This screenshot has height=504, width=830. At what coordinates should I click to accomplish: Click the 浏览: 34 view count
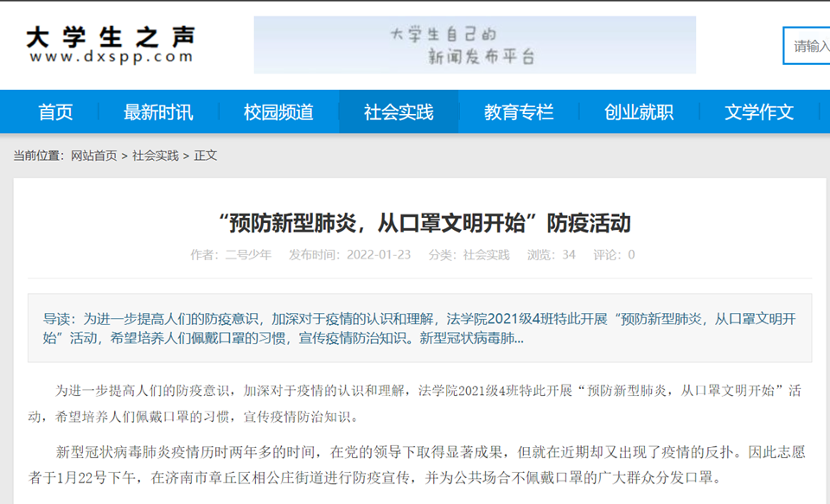pyautogui.click(x=551, y=255)
